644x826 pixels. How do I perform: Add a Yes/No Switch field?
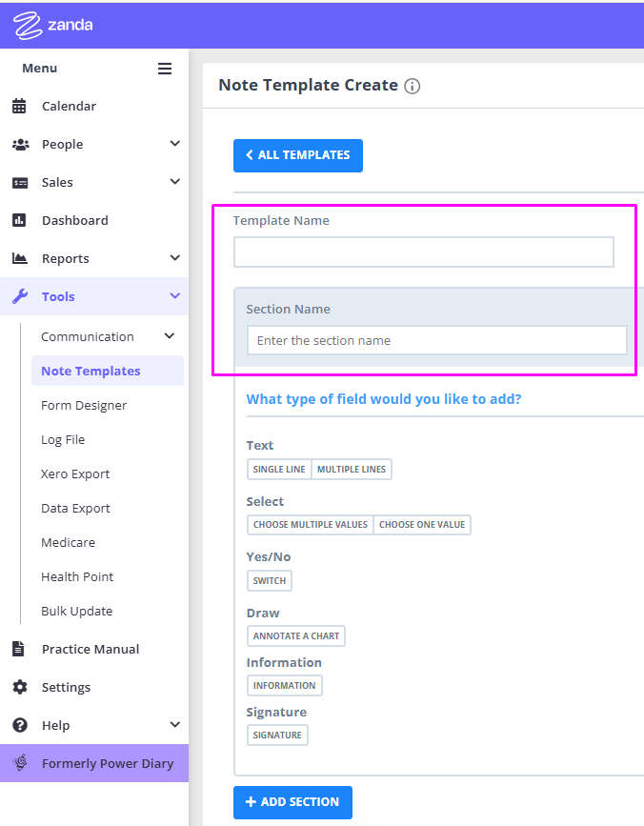(270, 580)
